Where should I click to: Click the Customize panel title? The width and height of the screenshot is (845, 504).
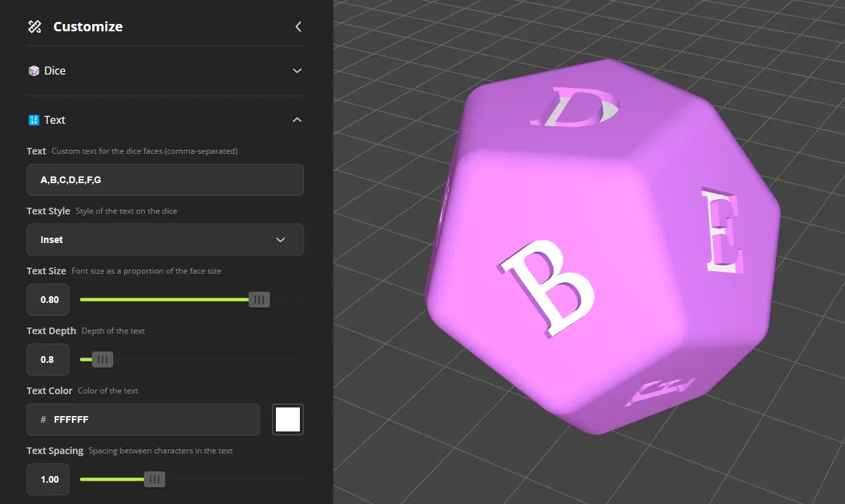[87, 27]
